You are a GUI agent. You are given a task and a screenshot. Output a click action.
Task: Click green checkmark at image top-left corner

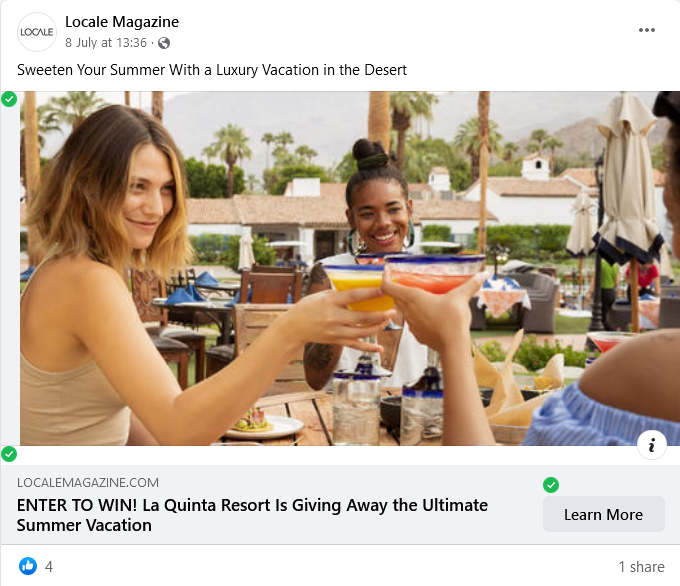pyautogui.click(x=9, y=99)
